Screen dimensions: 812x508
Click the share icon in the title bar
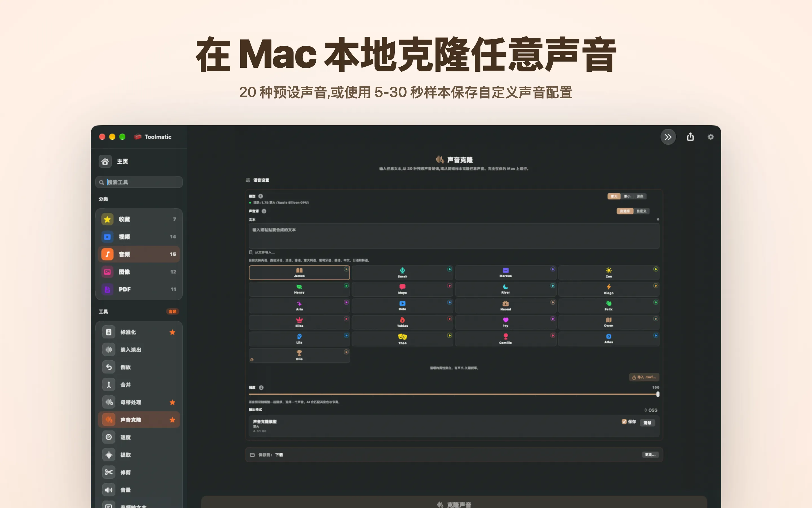(690, 137)
